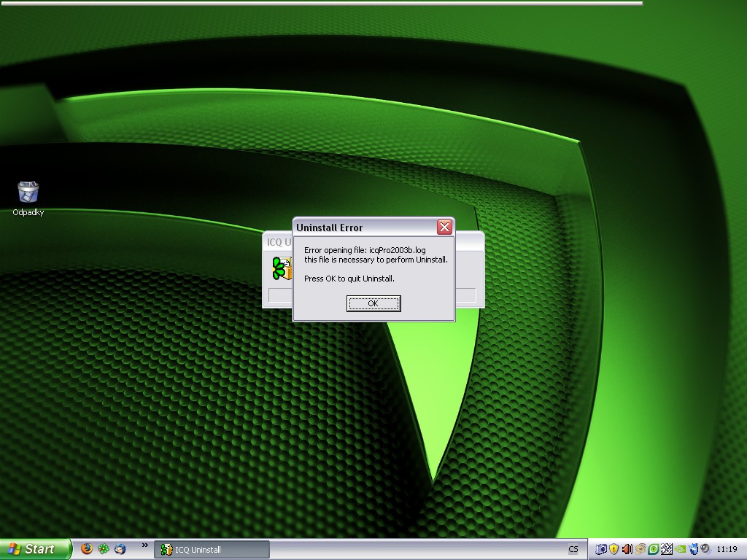The width and height of the screenshot is (747, 560).
Task: Click the camera icon in system tray
Action: 602,549
